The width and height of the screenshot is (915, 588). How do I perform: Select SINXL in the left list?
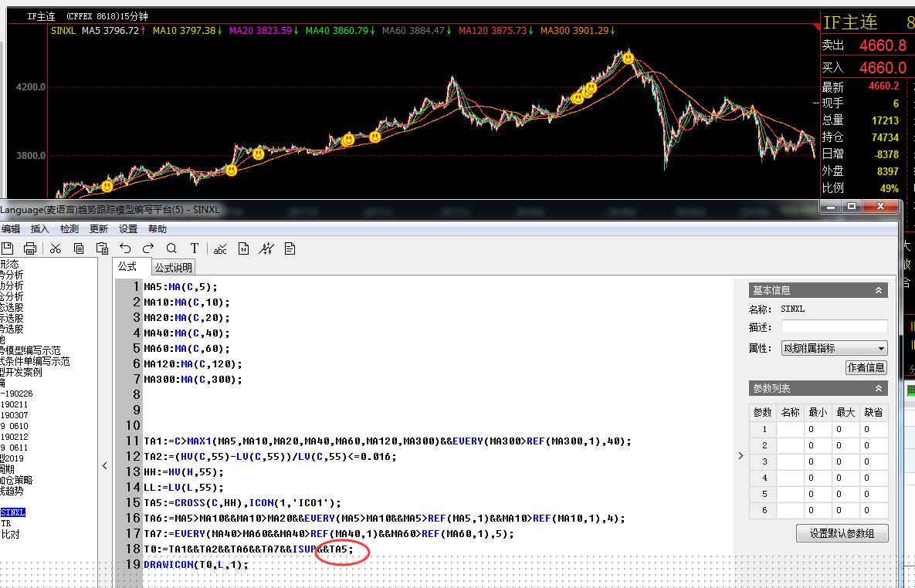coord(13,512)
